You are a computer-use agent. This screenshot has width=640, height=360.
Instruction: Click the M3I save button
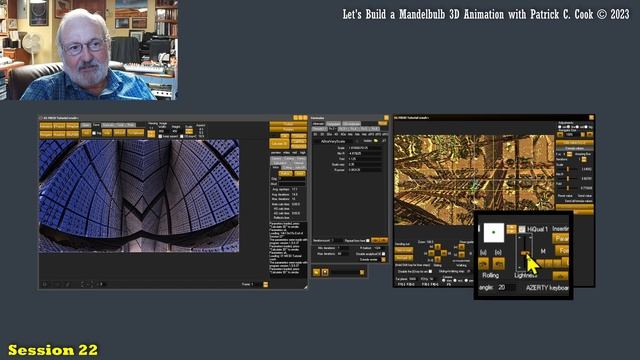pyautogui.click(x=86, y=133)
